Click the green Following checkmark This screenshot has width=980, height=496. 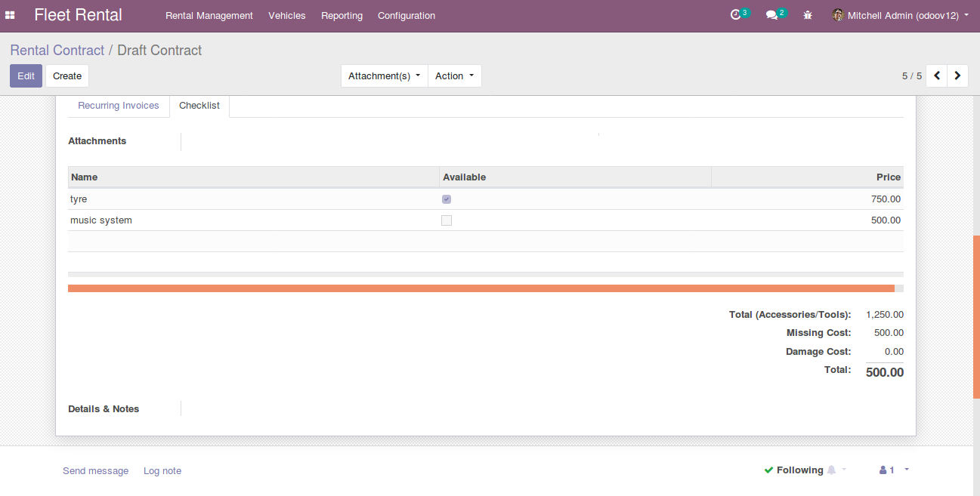pos(768,470)
